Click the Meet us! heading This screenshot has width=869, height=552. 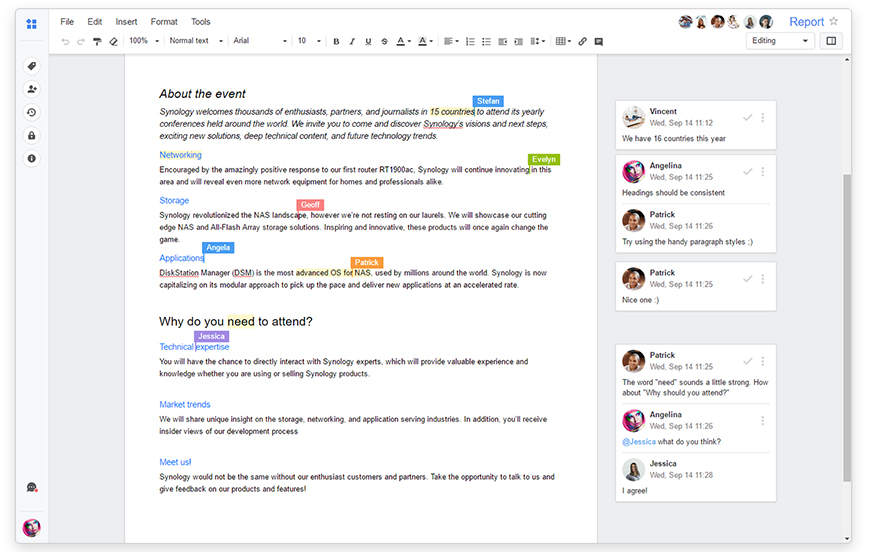pos(175,462)
